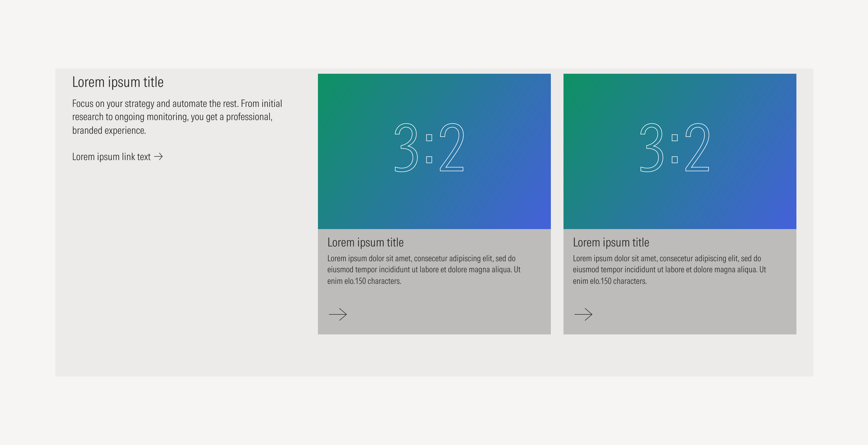
Task: Open the 'Lorem ipsum link text' link
Action: pyautogui.click(x=111, y=157)
